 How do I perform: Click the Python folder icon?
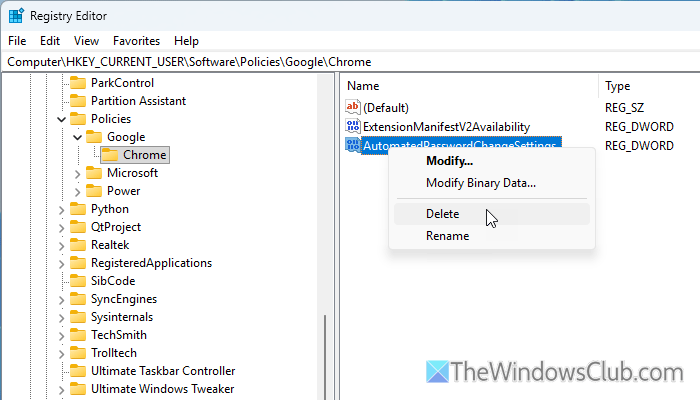point(78,209)
